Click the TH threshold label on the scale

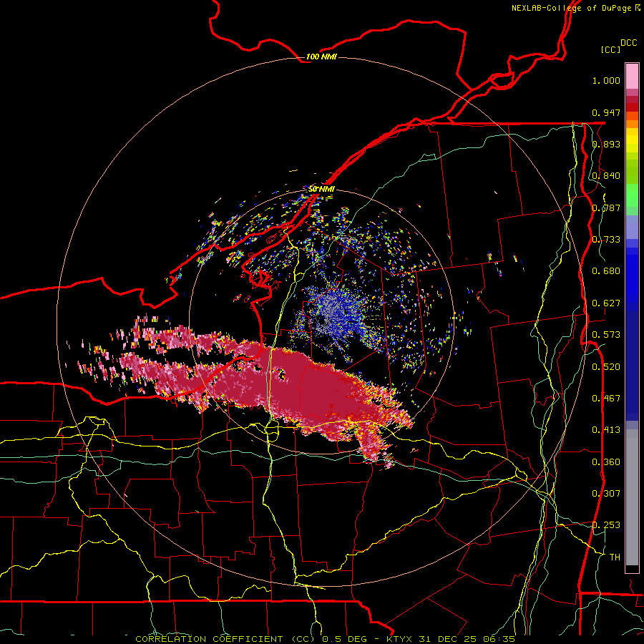coord(615,557)
